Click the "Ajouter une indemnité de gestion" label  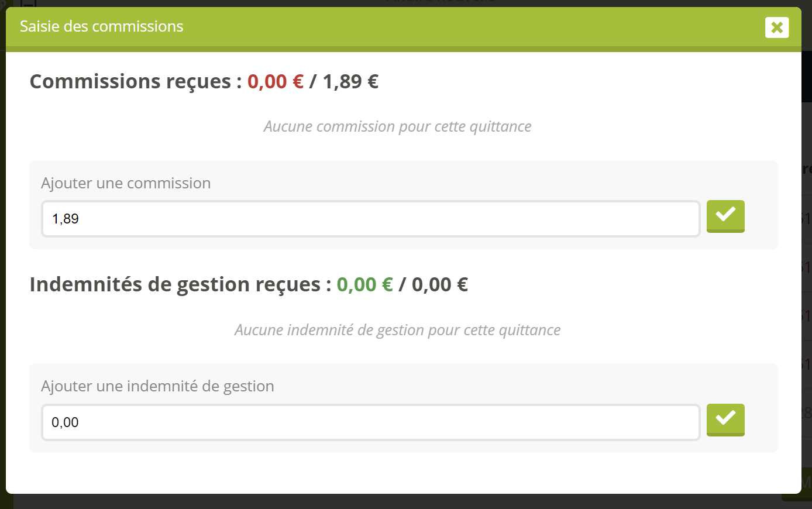point(157,386)
